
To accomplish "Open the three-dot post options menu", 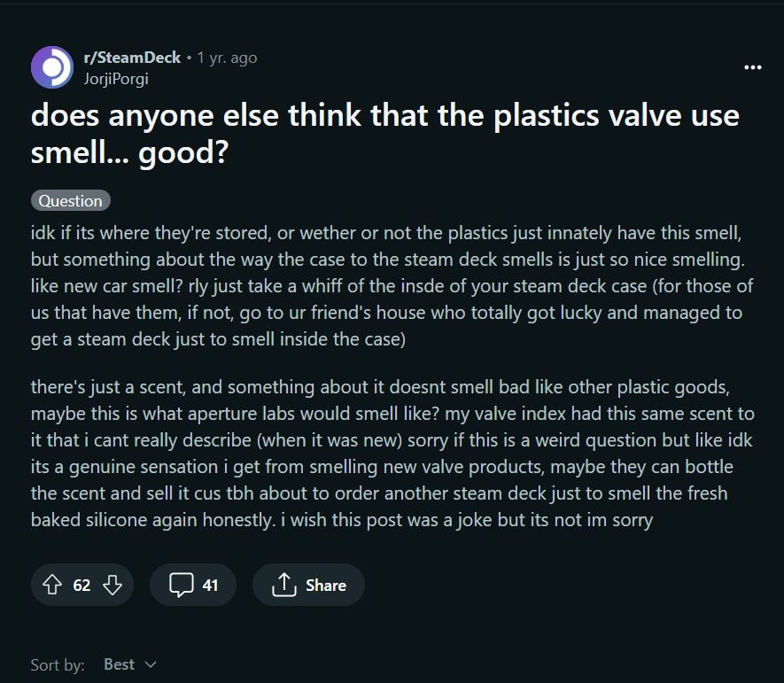I will pyautogui.click(x=752, y=67).
